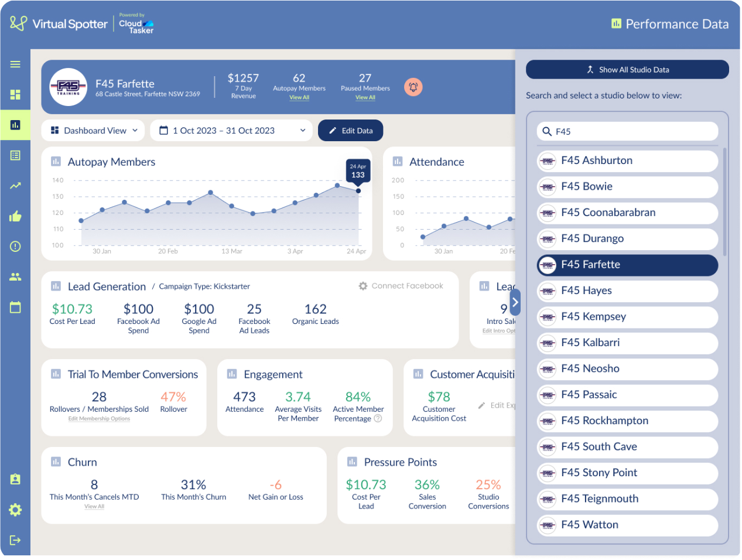The image size is (742, 560).
Task: Open the settings gear icon in sidebar
Action: click(15, 510)
